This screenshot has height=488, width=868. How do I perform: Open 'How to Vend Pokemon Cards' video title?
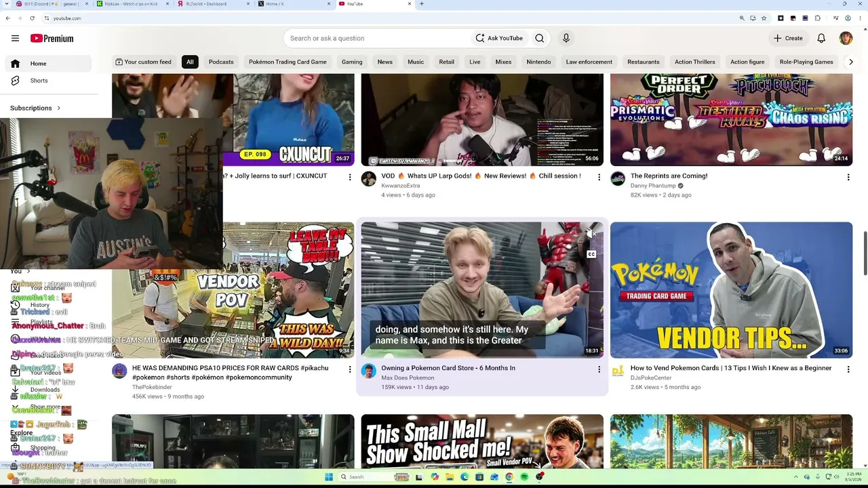point(731,369)
